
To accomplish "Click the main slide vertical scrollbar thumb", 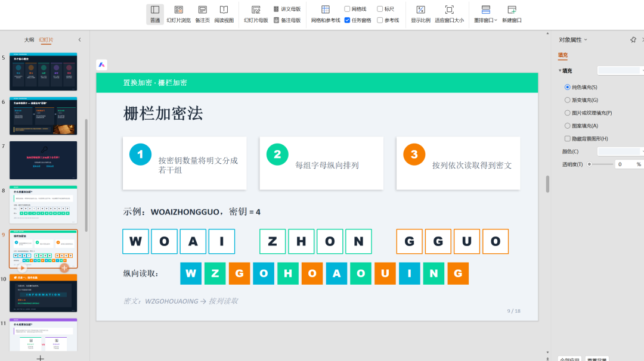I will (x=547, y=184).
